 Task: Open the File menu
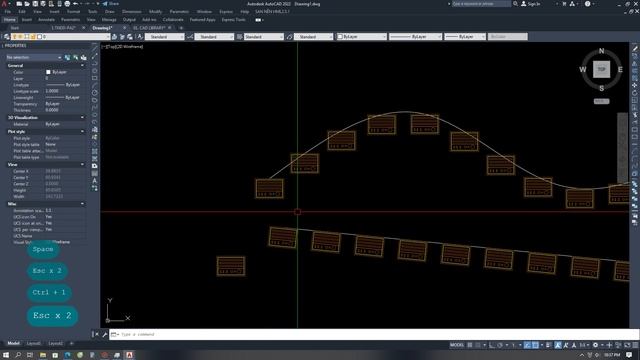click(8, 11)
